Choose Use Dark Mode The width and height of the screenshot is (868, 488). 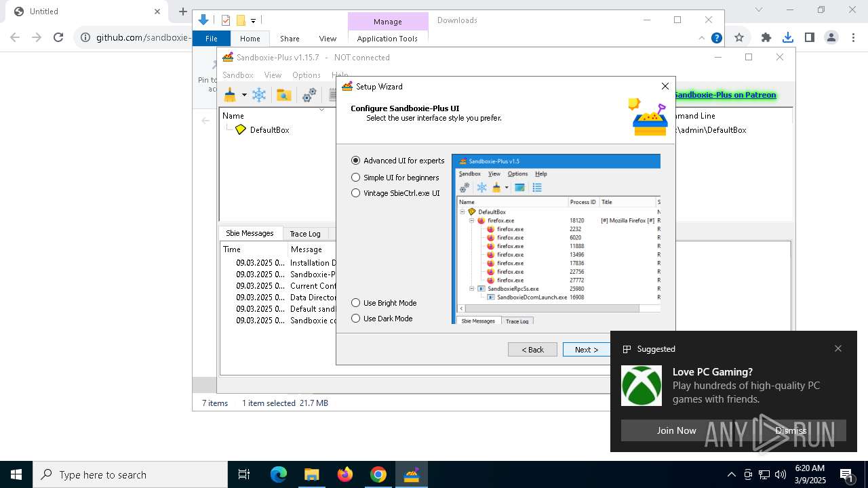381,319
